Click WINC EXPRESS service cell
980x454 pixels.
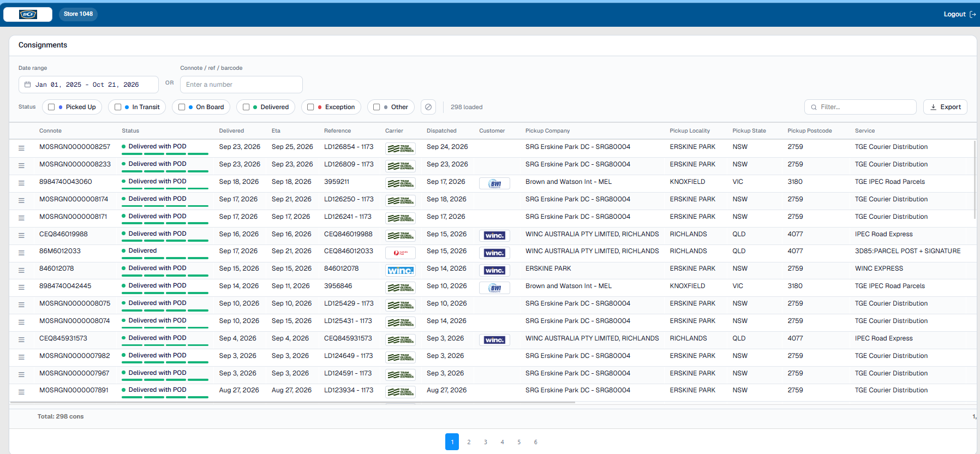pos(879,268)
